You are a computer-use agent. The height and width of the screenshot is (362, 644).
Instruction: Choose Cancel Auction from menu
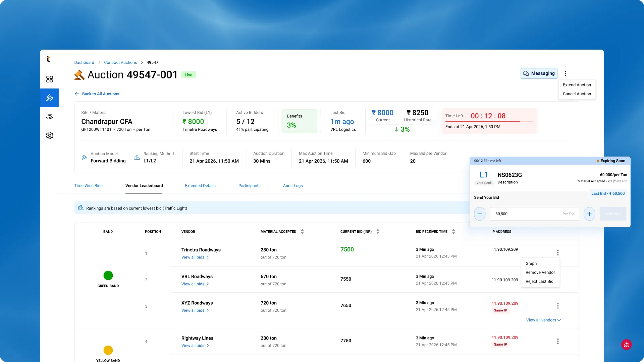coord(577,94)
